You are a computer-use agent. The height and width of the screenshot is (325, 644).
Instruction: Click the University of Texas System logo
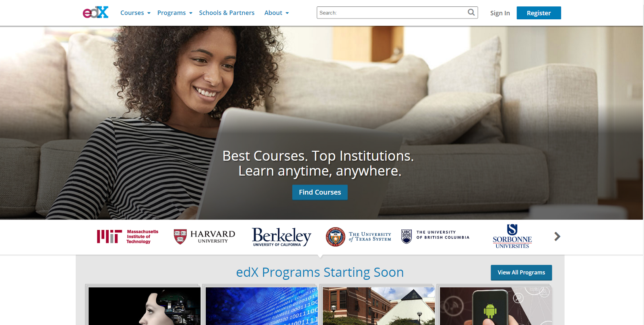point(358,237)
